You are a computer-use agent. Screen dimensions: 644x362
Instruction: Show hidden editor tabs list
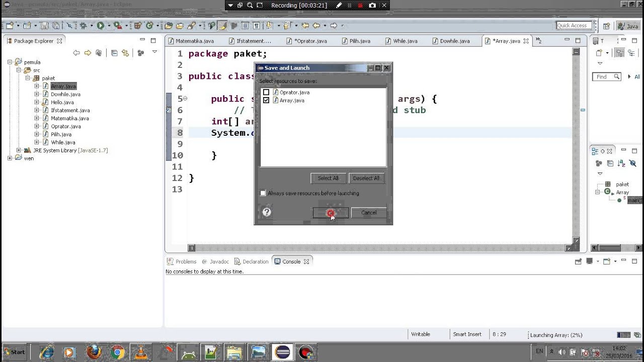pos(538,41)
